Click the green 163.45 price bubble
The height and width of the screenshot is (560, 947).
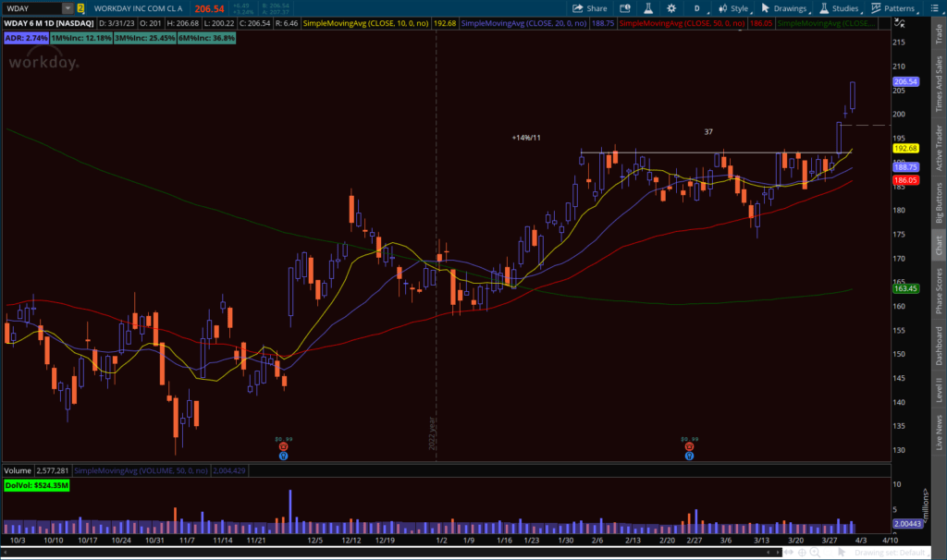point(905,288)
